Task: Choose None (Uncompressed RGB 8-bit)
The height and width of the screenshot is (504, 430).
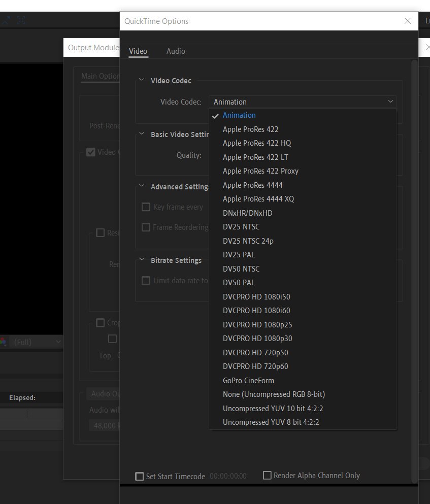Action: tap(303, 394)
